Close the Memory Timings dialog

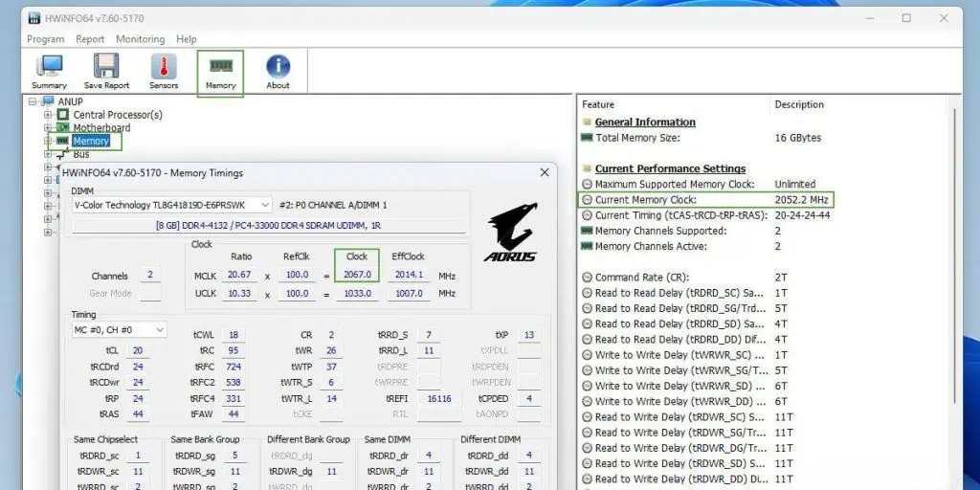point(545,172)
